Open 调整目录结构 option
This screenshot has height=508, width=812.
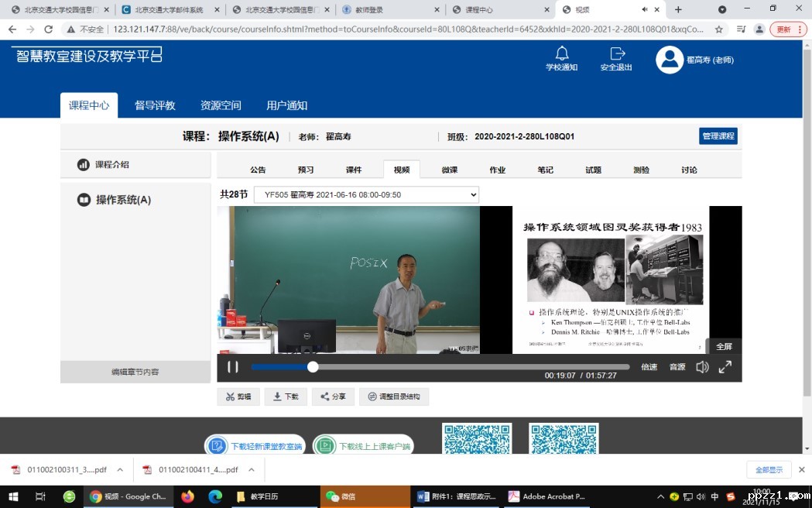click(x=393, y=396)
